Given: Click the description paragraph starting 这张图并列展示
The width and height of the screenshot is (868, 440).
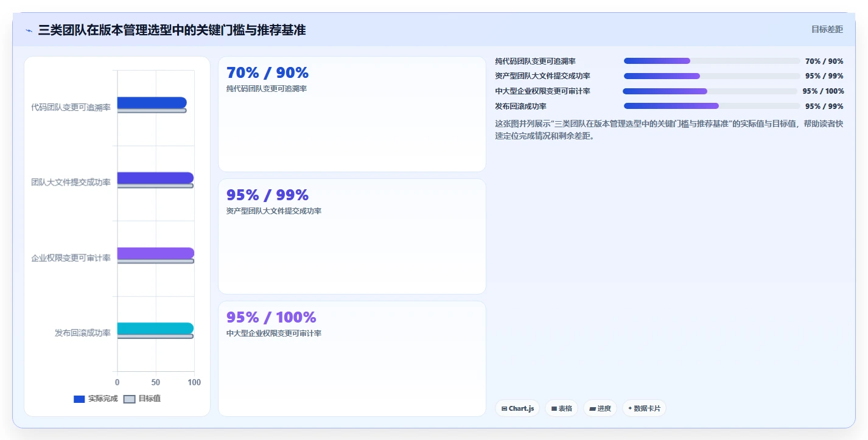Looking at the screenshot, I should pyautogui.click(x=669, y=130).
